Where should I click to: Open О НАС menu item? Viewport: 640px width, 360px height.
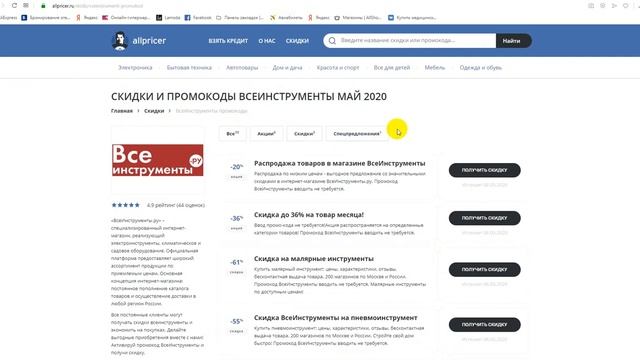tap(267, 41)
